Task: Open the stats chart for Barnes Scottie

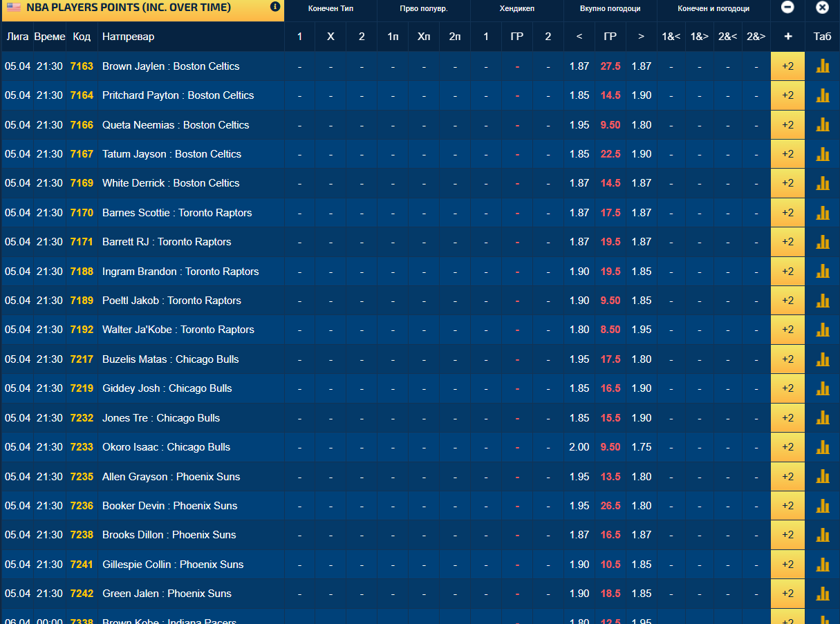Action: point(822,213)
